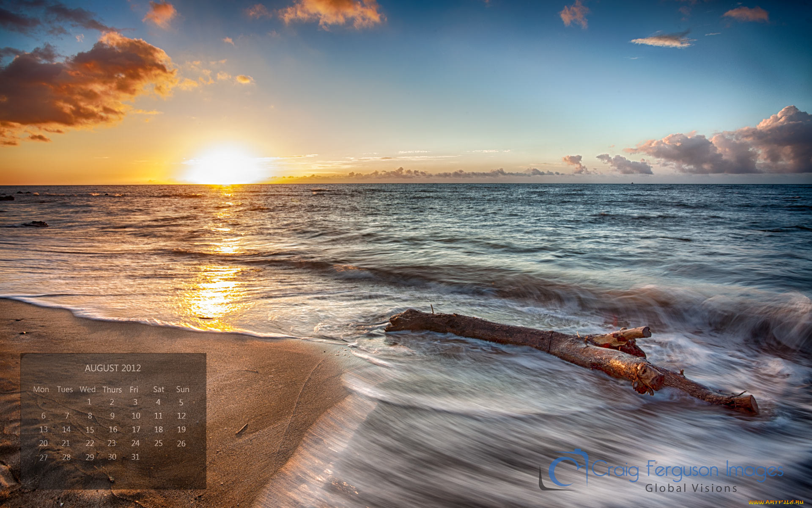
Task: Click date 25 in the calendar
Action: 158,443
